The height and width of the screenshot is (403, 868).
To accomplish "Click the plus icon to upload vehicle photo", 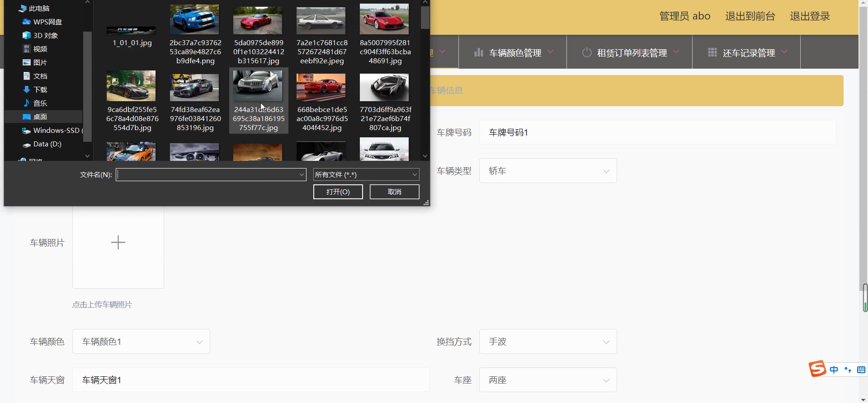I will pos(118,243).
